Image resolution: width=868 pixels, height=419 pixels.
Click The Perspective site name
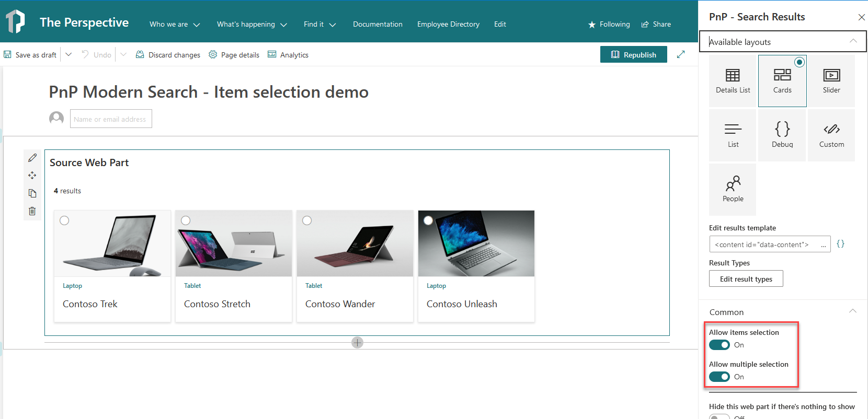pos(84,22)
